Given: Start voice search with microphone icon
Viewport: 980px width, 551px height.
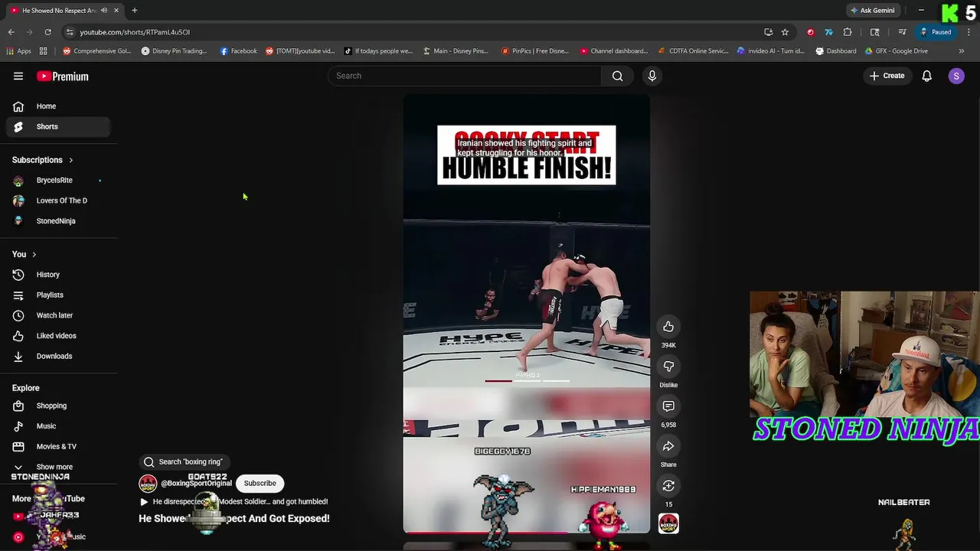Looking at the screenshot, I should pos(652,76).
